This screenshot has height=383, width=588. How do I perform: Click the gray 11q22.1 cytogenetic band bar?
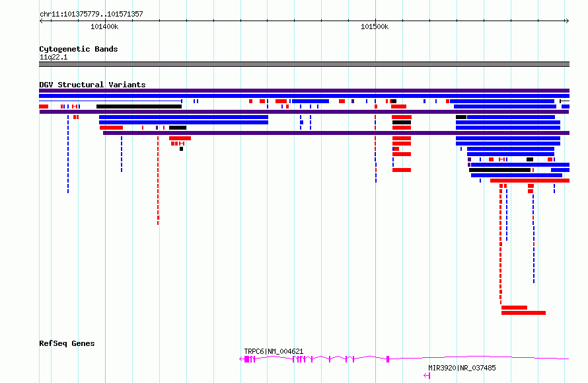click(304, 64)
